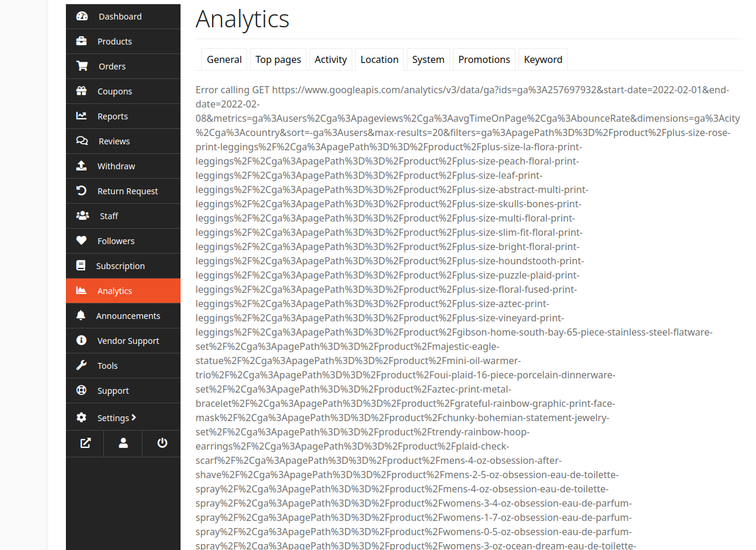Open the Keyword tab
This screenshot has height=550, width=756.
point(543,59)
